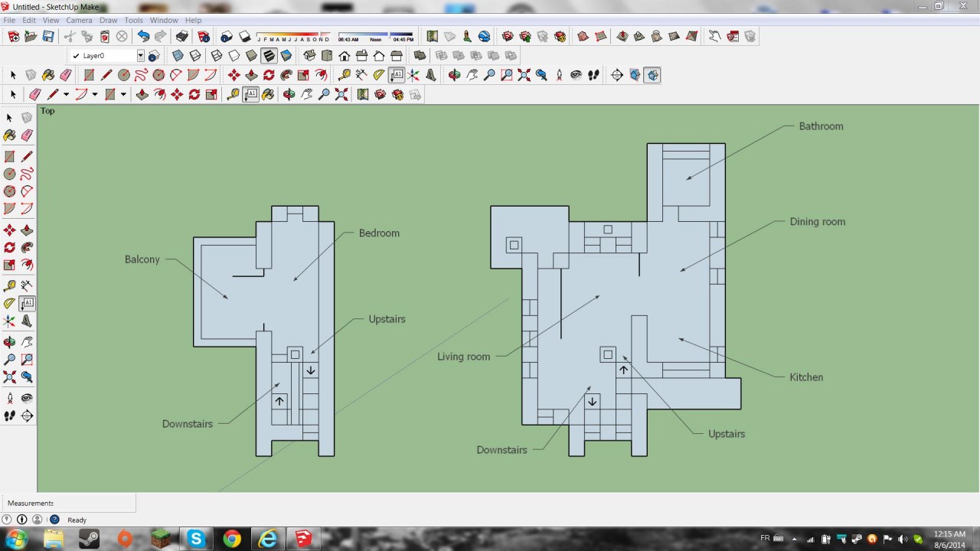Click the Bathroom text label

point(821,126)
